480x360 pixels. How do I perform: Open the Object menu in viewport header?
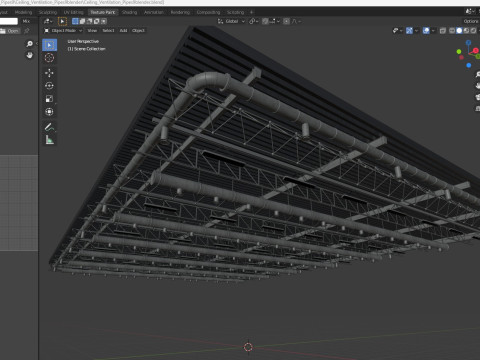click(x=138, y=31)
